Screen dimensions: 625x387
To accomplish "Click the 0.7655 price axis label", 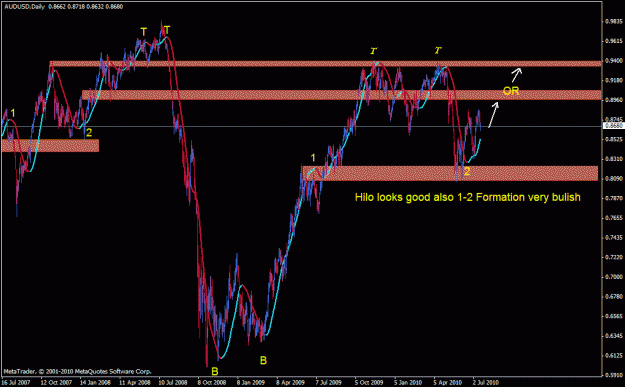I will (x=614, y=218).
